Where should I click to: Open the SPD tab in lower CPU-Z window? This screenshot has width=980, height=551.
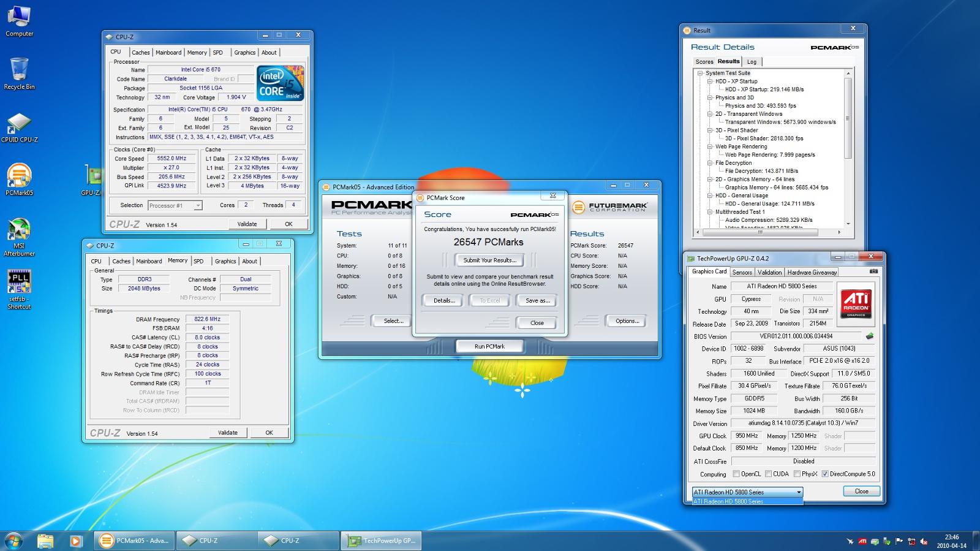coord(198,261)
